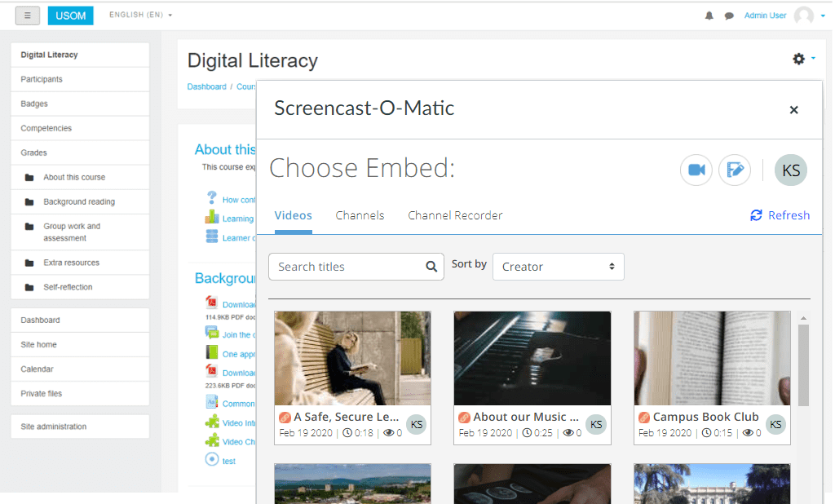The width and height of the screenshot is (835, 504).
Task: Open Private files in the sidebar
Action: tap(80, 394)
